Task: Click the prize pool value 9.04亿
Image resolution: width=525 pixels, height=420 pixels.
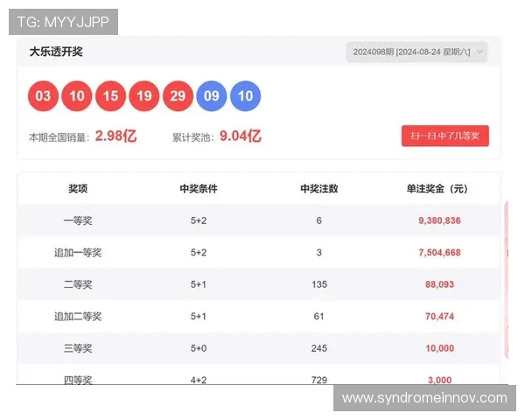Action: tap(241, 136)
